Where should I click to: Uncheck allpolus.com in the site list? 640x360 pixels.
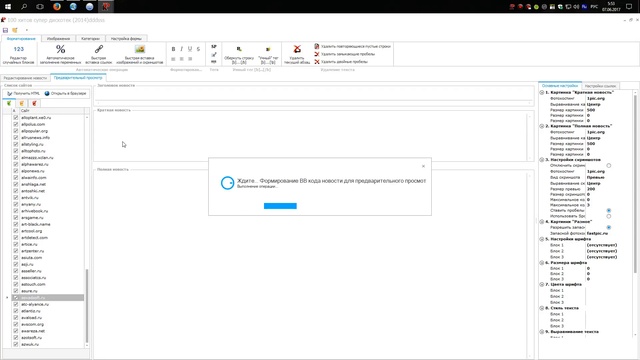coord(16,124)
